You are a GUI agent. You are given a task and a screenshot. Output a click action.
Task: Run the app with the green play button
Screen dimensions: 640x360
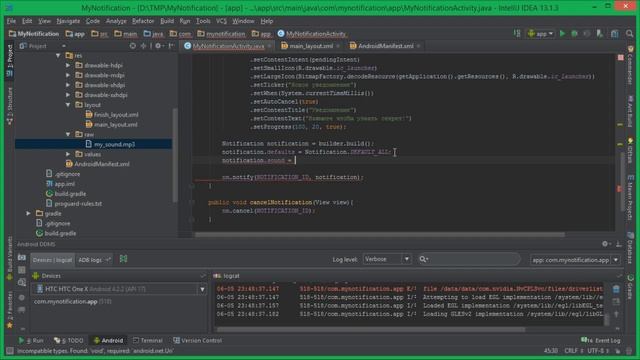point(562,34)
